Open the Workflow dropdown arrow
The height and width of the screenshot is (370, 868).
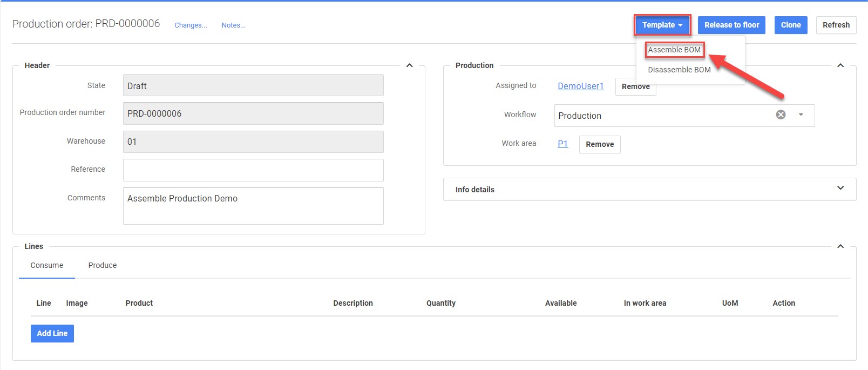point(801,115)
